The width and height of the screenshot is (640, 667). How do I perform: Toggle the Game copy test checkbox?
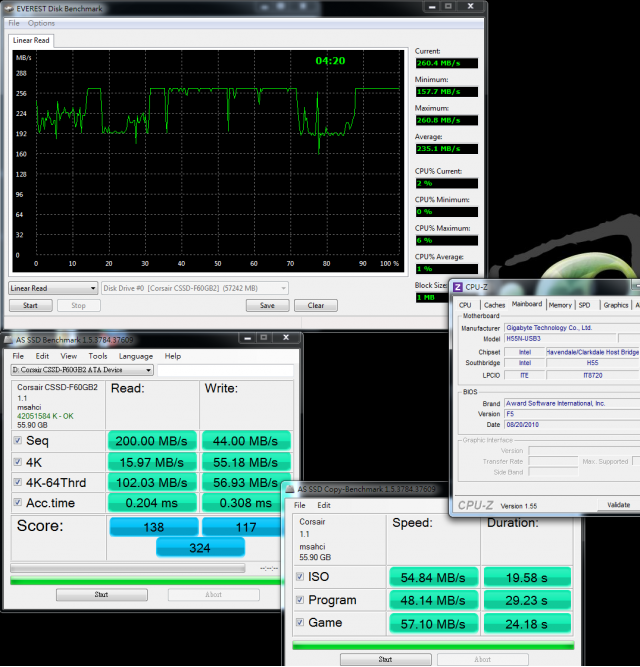point(300,622)
